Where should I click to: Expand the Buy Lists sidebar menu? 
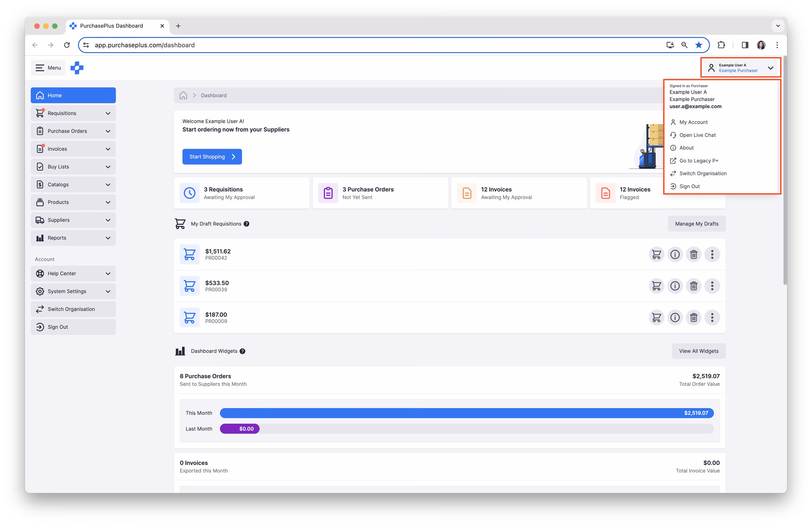(73, 167)
